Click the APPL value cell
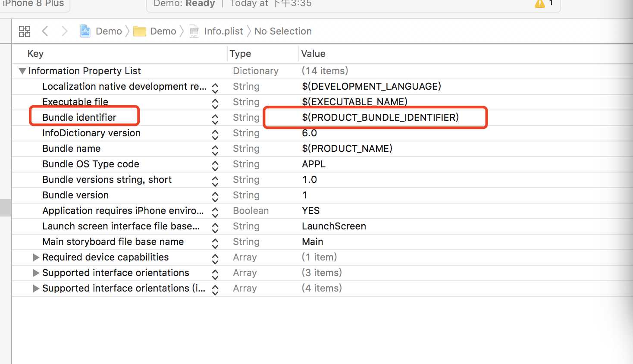The height and width of the screenshot is (364, 633). [313, 164]
